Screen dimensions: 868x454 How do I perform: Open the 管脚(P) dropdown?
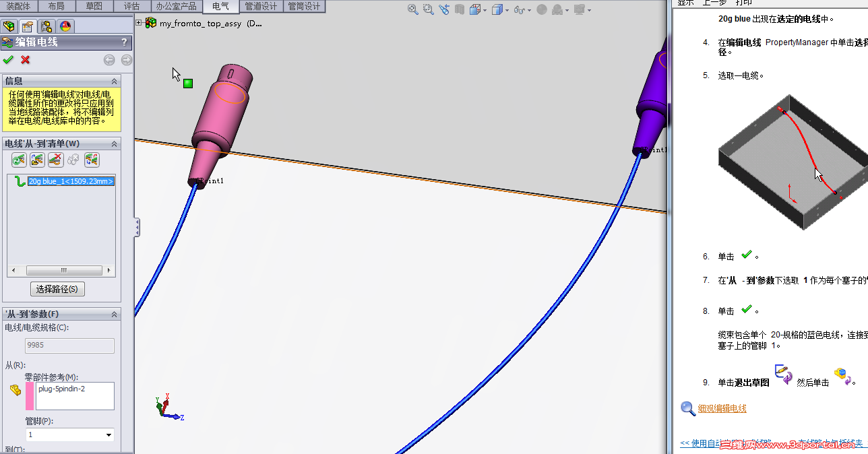[x=108, y=435]
